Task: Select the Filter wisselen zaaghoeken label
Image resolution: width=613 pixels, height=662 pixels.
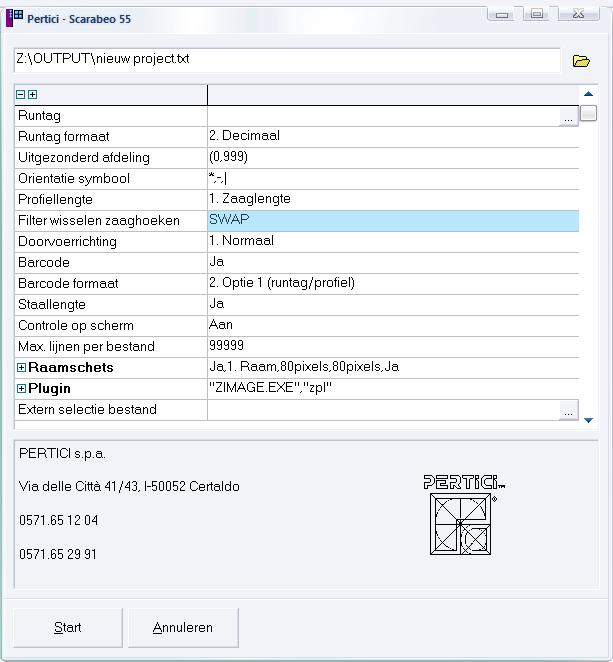Action: [x=99, y=221]
